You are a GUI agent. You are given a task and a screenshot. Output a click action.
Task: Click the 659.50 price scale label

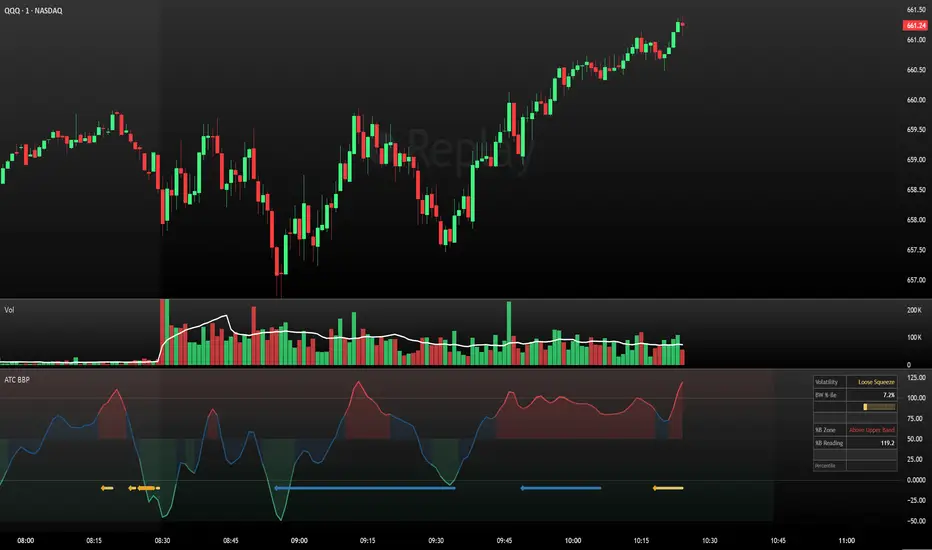pos(916,130)
